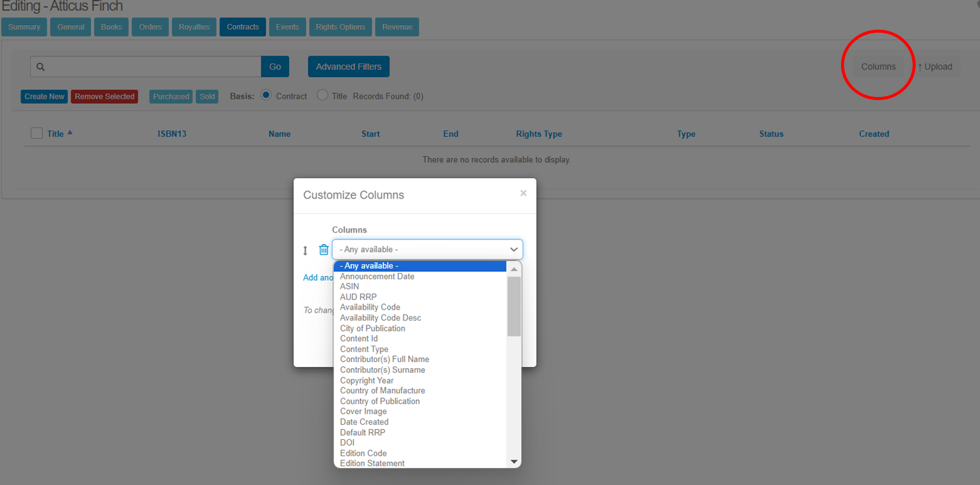The height and width of the screenshot is (485, 980).
Task: Choose Default RRP option
Action: pos(420,433)
